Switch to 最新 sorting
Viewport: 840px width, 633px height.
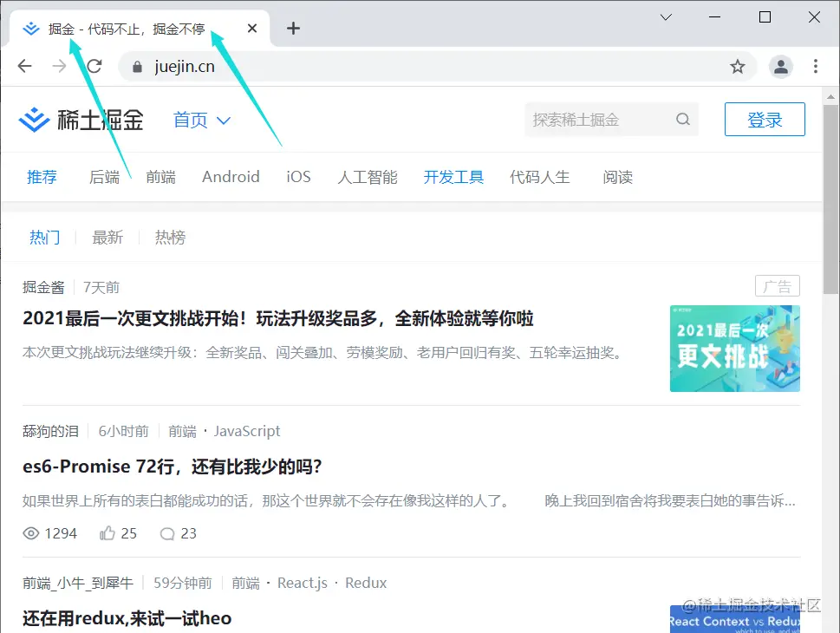tap(107, 237)
